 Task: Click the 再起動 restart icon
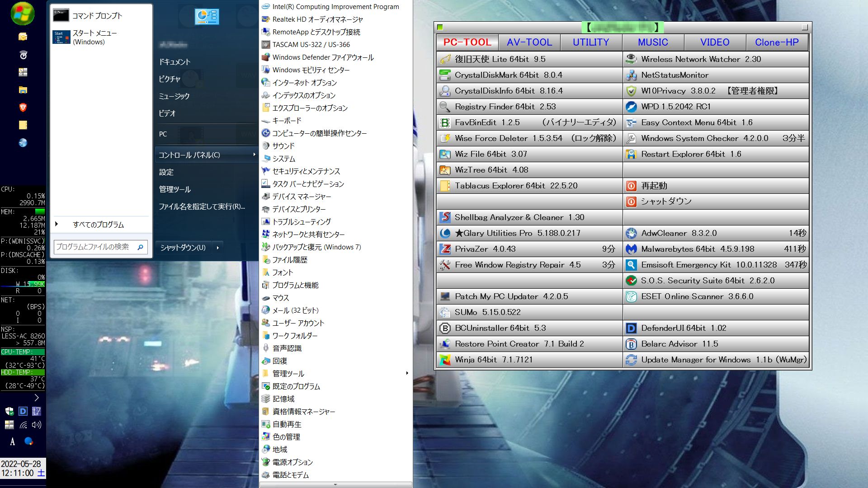point(632,186)
